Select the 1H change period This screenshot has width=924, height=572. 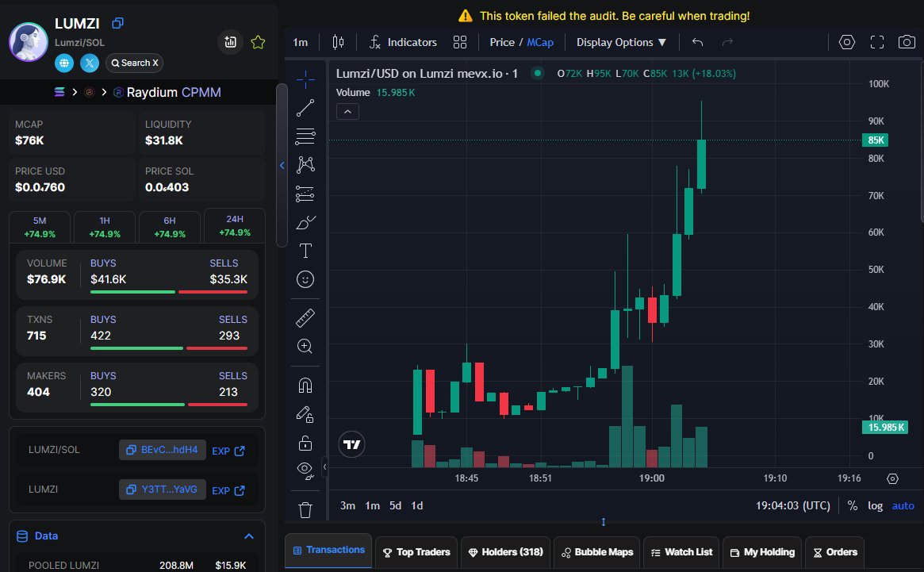105,227
